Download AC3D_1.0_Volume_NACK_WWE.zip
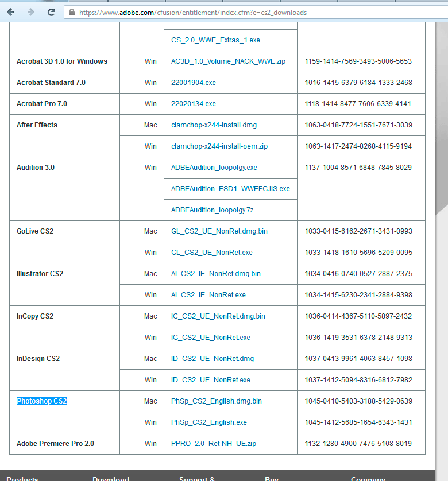 (228, 61)
